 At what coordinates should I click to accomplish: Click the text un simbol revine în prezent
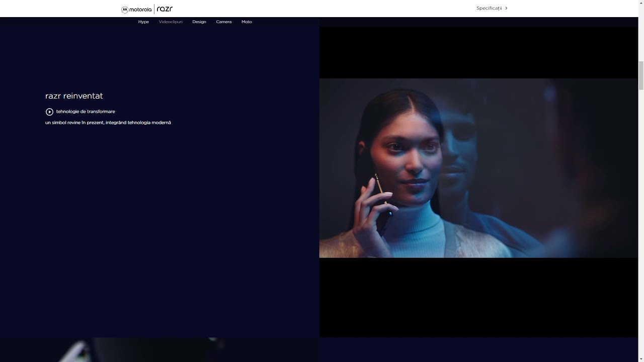pos(75,123)
